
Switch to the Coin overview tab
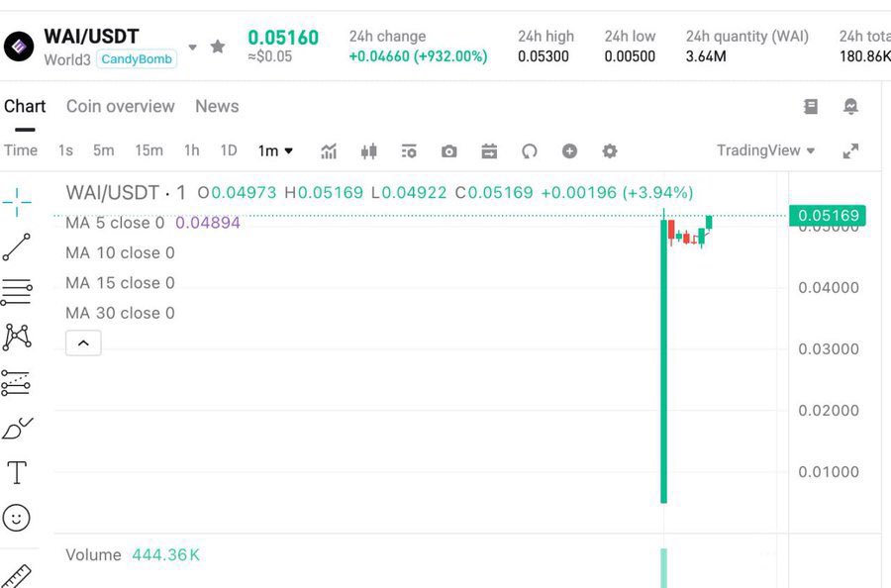point(120,106)
